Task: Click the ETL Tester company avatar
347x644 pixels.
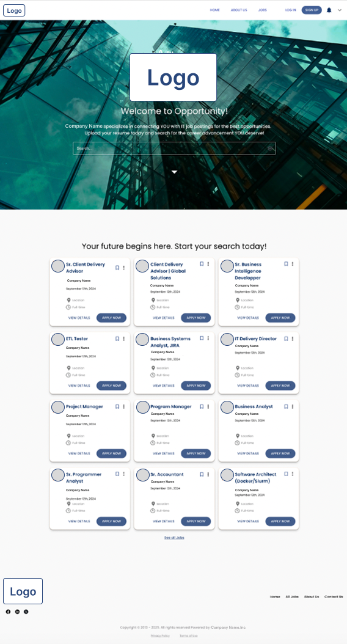Action: pyautogui.click(x=58, y=340)
